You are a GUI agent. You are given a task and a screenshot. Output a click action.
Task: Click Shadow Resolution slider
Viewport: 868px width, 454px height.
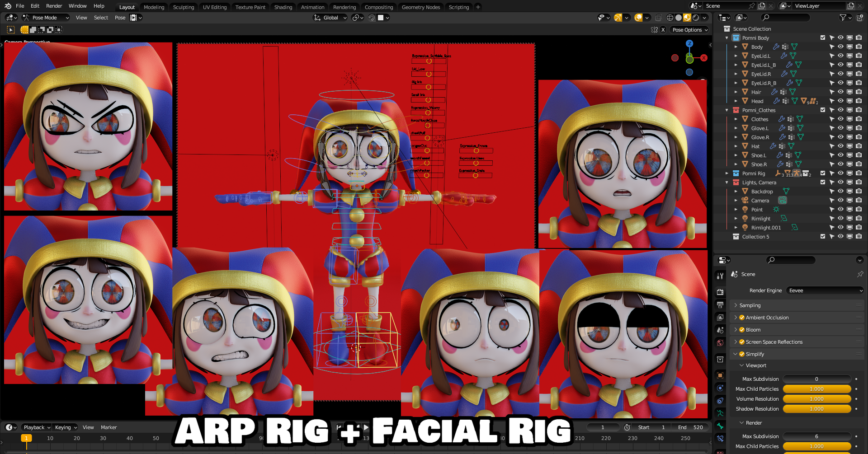tap(817, 409)
